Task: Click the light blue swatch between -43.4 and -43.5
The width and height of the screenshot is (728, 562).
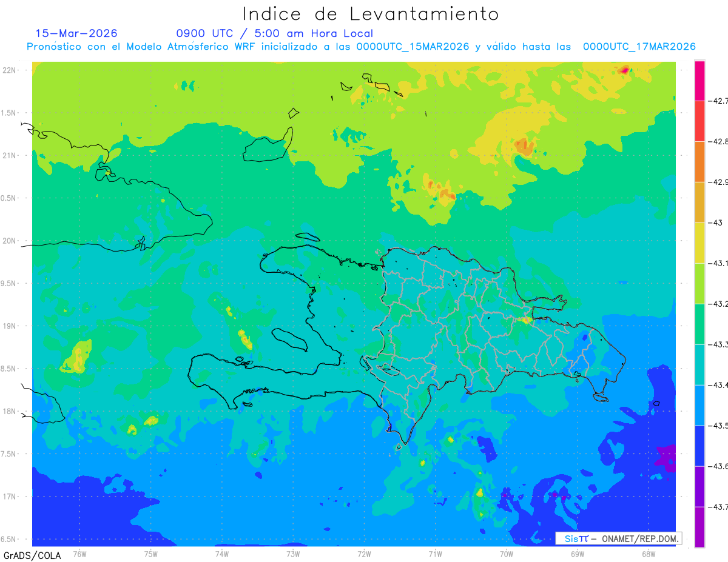Action: point(699,406)
